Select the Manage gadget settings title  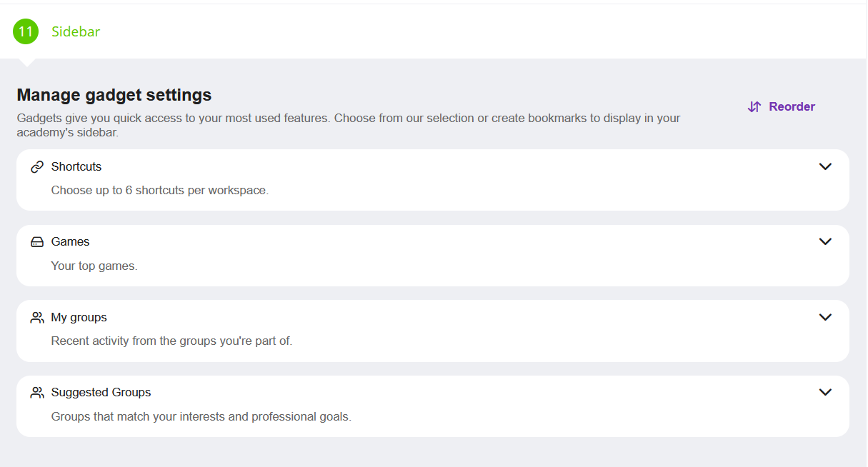(x=114, y=94)
